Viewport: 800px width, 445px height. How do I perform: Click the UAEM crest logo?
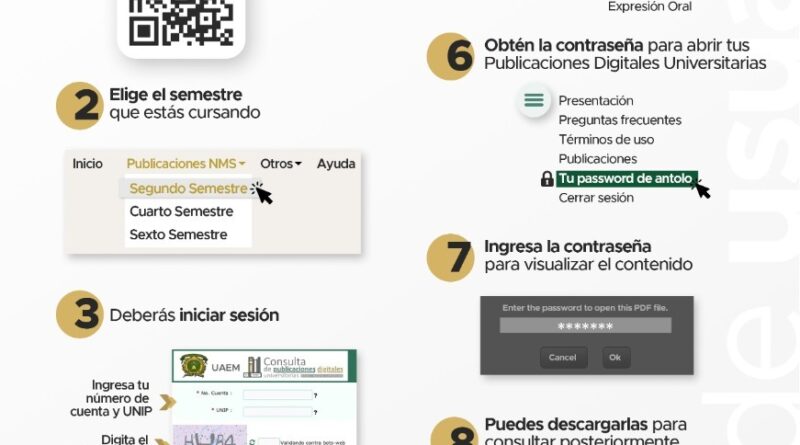pyautogui.click(x=193, y=367)
